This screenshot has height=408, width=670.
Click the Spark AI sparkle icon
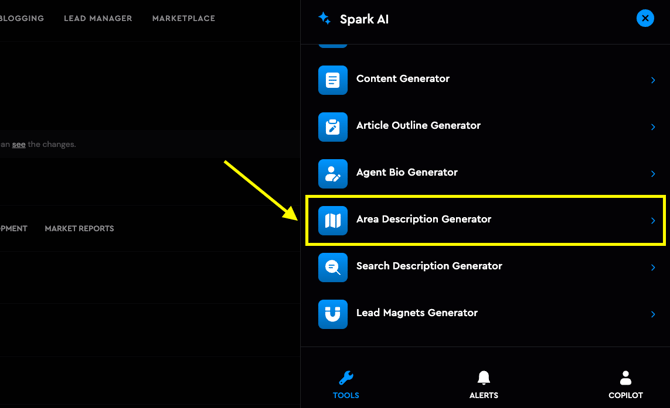pos(324,18)
